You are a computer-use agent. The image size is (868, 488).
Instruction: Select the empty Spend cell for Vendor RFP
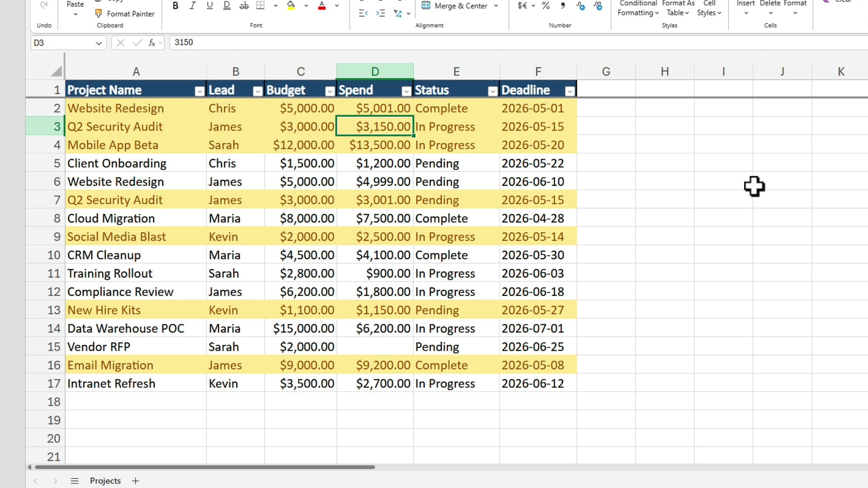(x=375, y=347)
